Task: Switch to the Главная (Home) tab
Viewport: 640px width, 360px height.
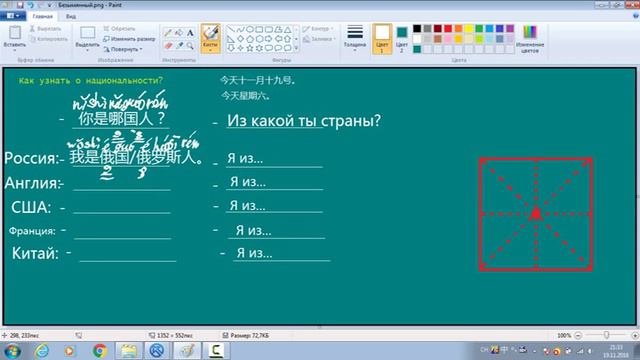Action: click(42, 16)
